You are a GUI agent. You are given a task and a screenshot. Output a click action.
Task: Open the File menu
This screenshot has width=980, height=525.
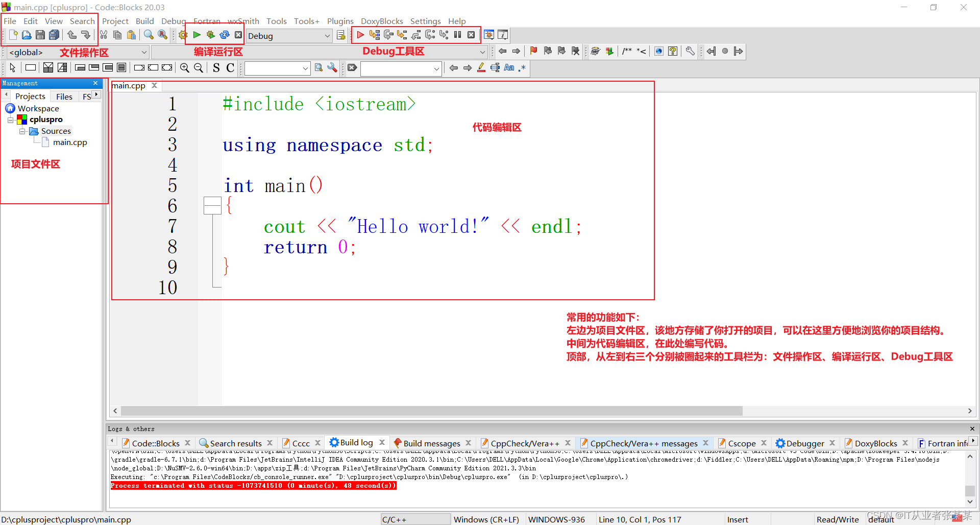pos(10,21)
